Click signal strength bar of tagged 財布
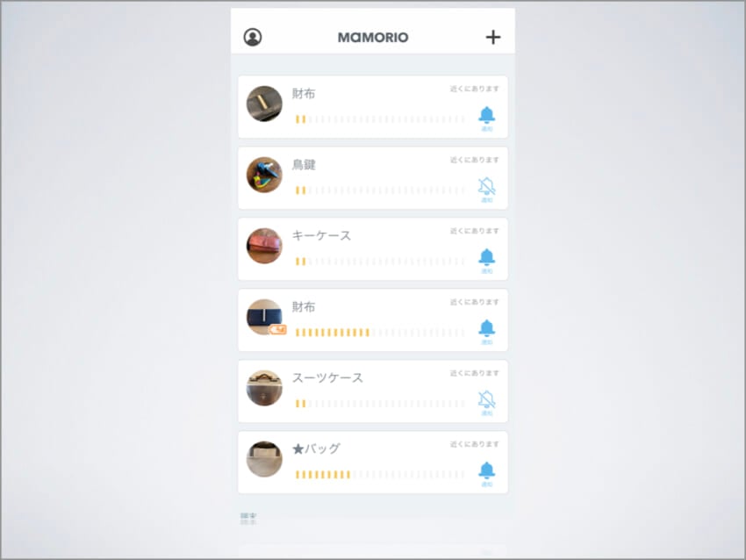 (379, 332)
